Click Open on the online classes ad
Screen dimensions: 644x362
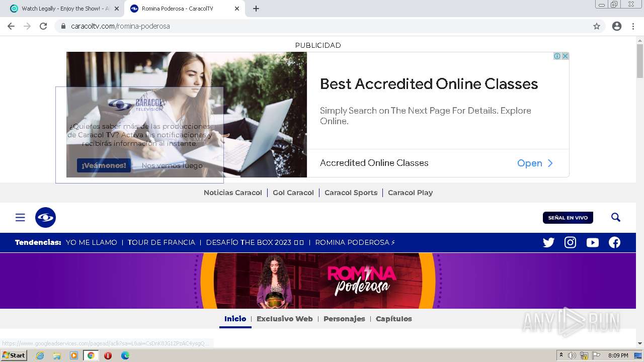[x=535, y=163]
